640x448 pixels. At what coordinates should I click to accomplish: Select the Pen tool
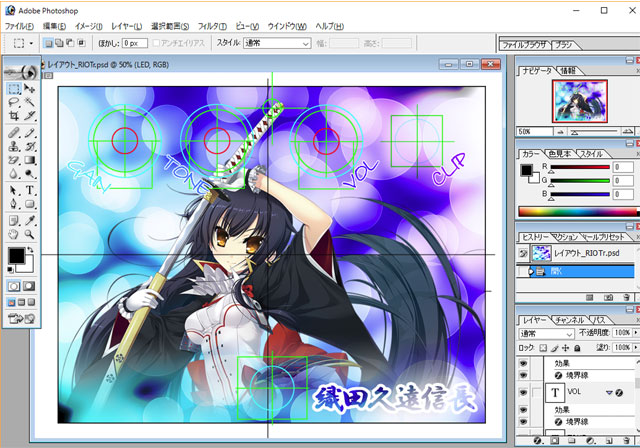(x=14, y=204)
